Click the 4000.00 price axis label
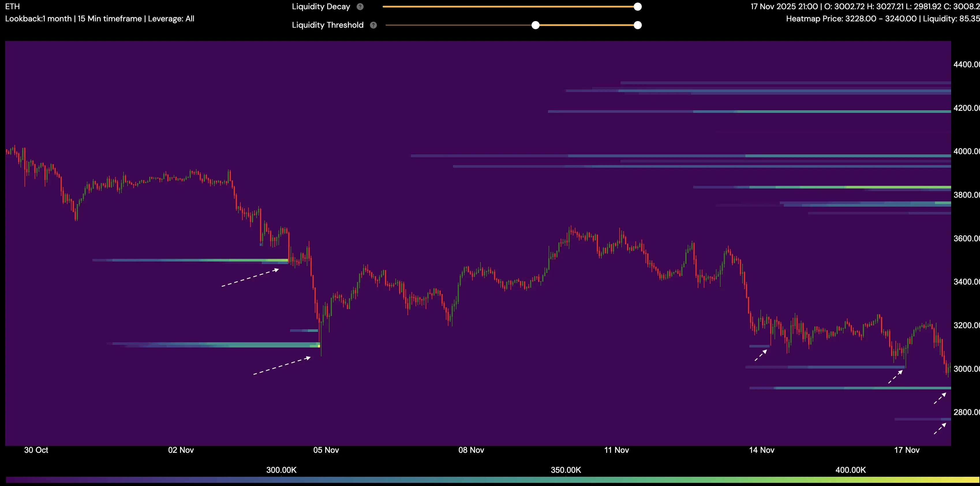The image size is (980, 486). coord(966,152)
